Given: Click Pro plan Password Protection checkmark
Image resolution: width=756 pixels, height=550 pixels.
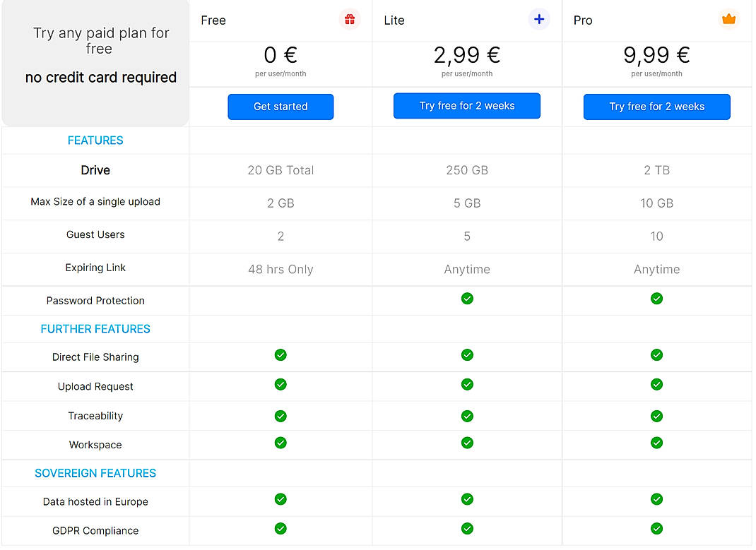Looking at the screenshot, I should pos(656,299).
